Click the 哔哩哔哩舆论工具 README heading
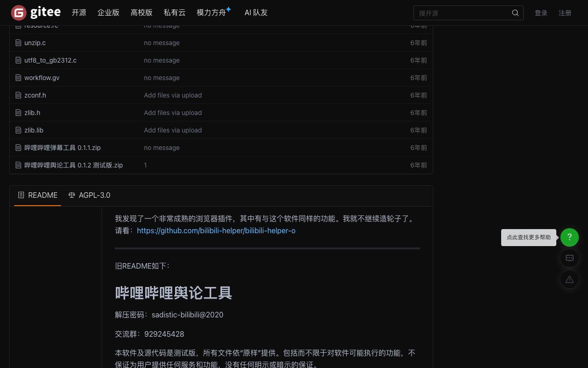This screenshot has height=368, width=588. [x=174, y=293]
